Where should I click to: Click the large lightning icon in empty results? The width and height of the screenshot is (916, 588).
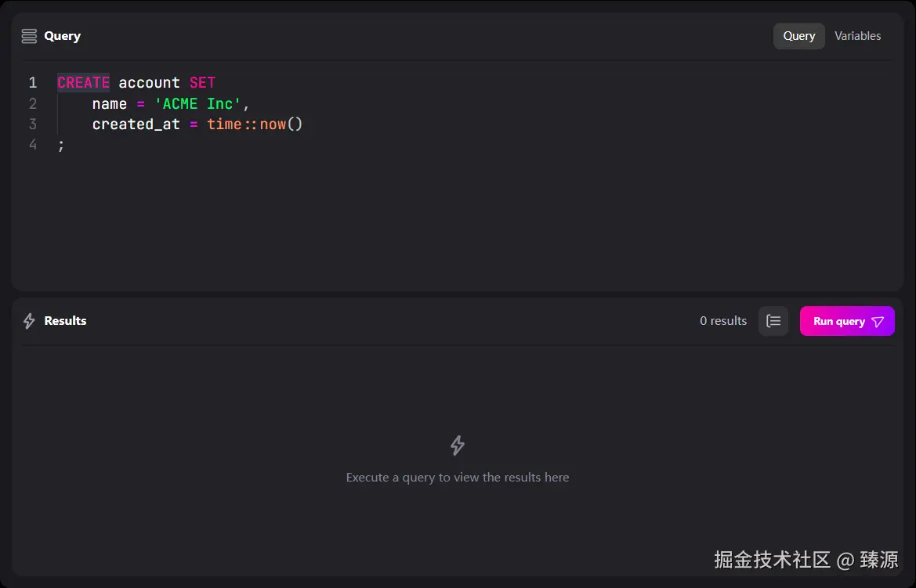pos(458,446)
